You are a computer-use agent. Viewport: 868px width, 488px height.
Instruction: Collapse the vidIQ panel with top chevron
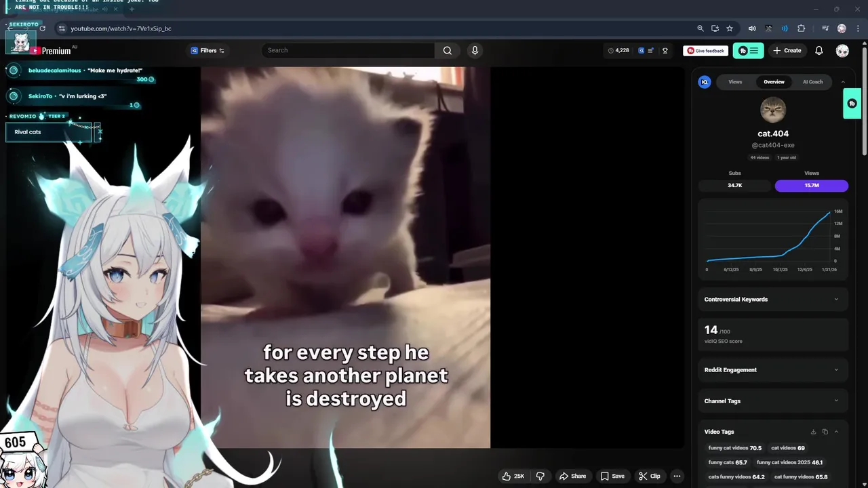(843, 82)
